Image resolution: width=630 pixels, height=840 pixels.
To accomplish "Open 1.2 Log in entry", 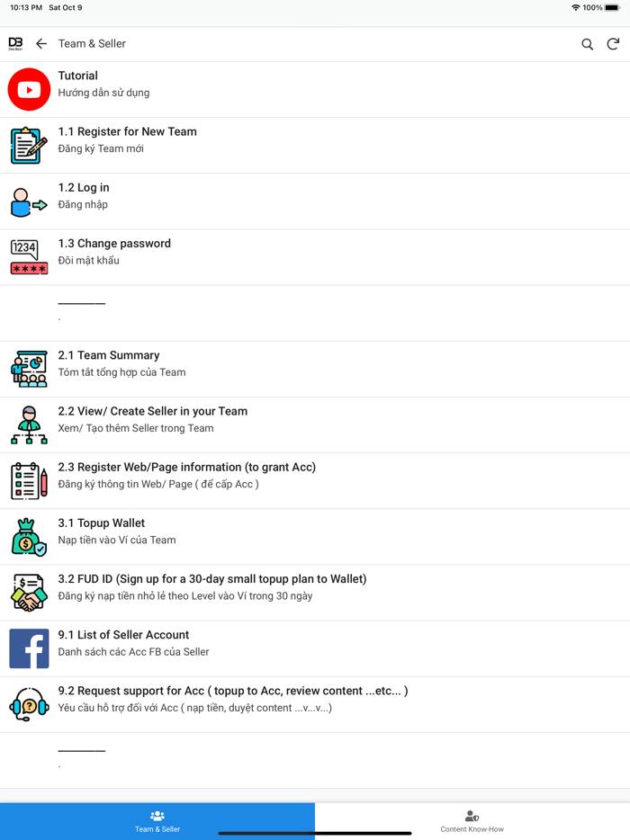I will [315, 201].
